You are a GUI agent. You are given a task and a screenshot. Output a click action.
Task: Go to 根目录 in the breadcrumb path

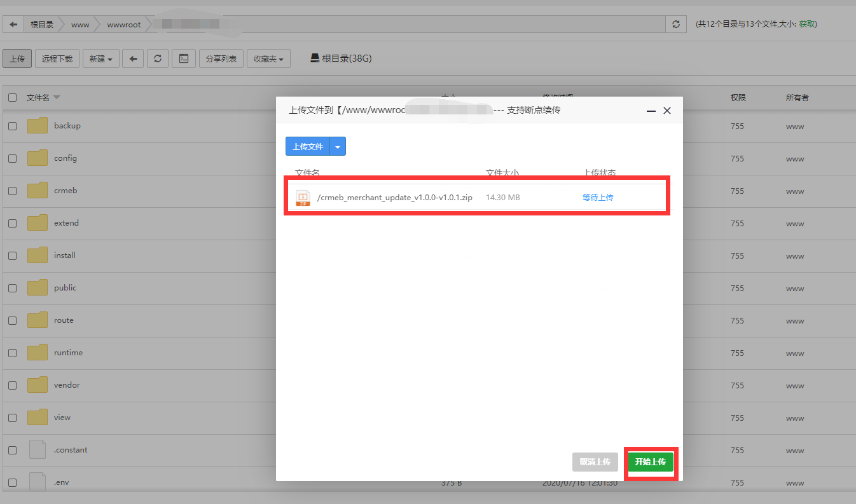pyautogui.click(x=42, y=24)
